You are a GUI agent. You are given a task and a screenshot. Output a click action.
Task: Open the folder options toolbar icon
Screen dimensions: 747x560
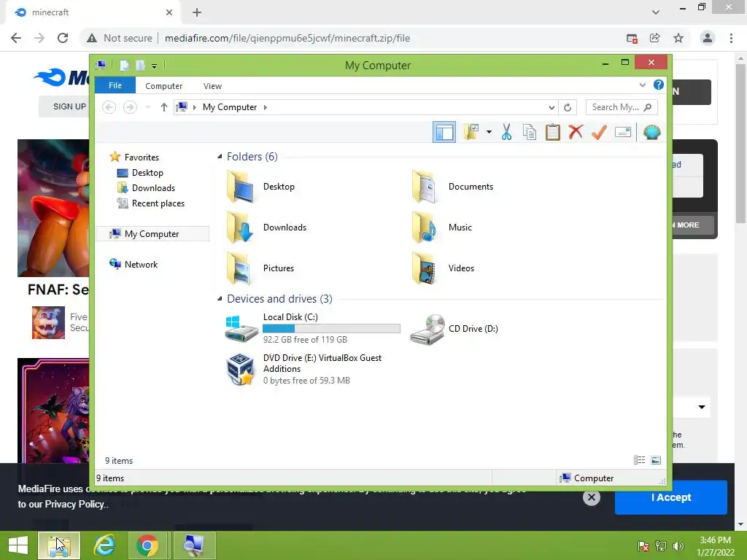click(x=471, y=132)
